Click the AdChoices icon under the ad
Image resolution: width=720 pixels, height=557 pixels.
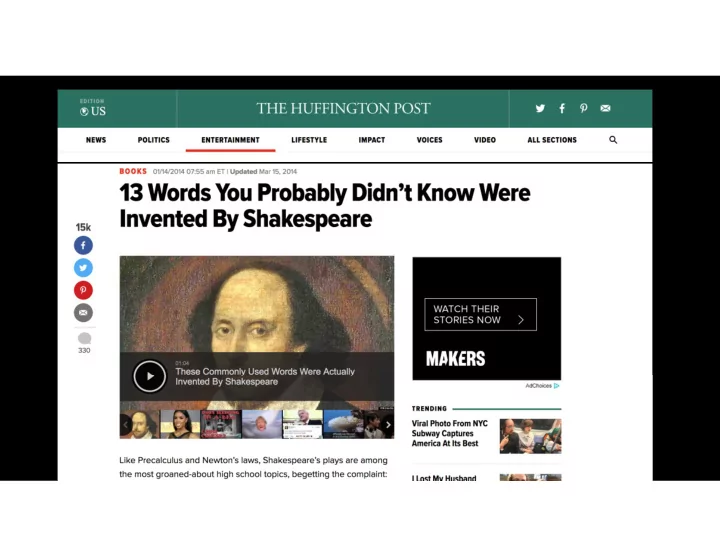[556, 386]
